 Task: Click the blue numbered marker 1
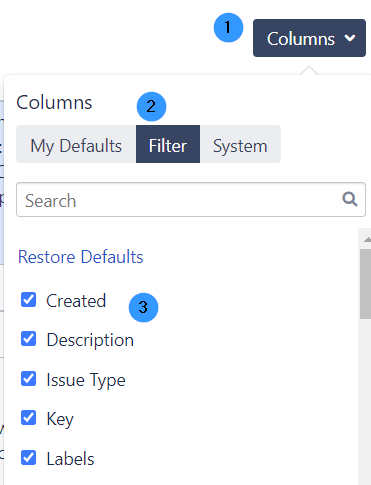[228, 28]
